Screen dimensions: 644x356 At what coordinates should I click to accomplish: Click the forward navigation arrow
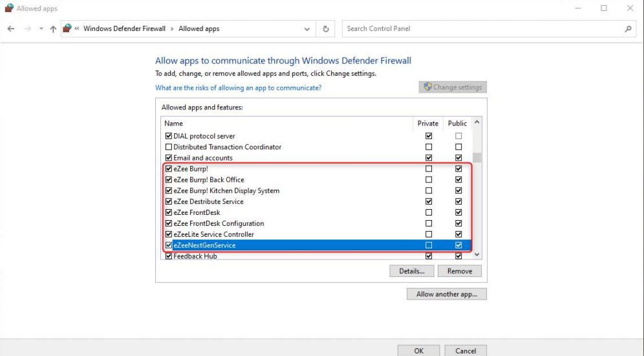28,28
